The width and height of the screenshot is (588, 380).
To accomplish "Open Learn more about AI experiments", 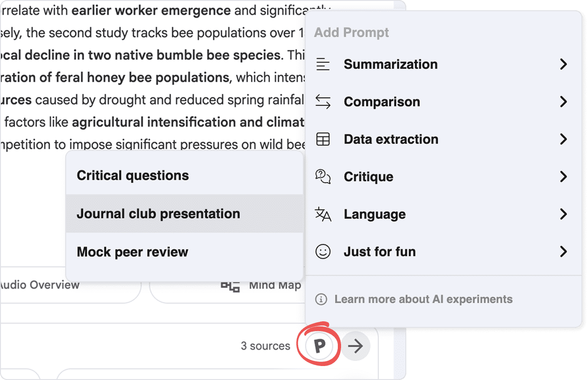I will point(423,299).
